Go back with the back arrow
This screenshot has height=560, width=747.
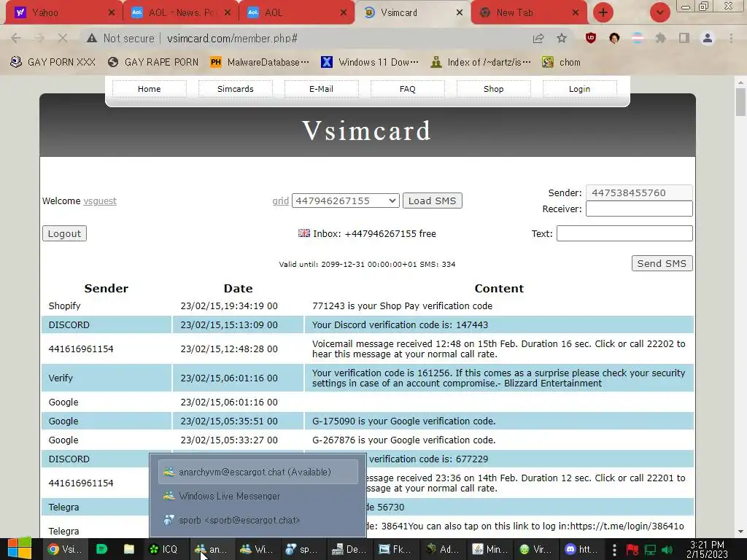(x=16, y=38)
